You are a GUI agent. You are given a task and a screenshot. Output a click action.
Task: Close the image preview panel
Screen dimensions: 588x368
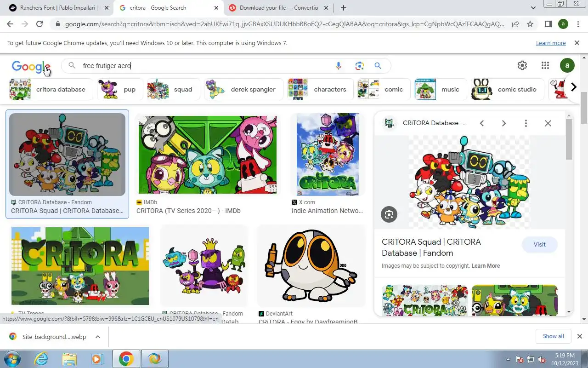(x=548, y=123)
